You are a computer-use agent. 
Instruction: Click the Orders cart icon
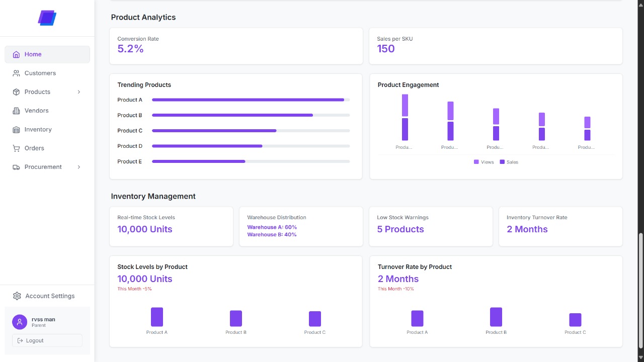pos(16,148)
